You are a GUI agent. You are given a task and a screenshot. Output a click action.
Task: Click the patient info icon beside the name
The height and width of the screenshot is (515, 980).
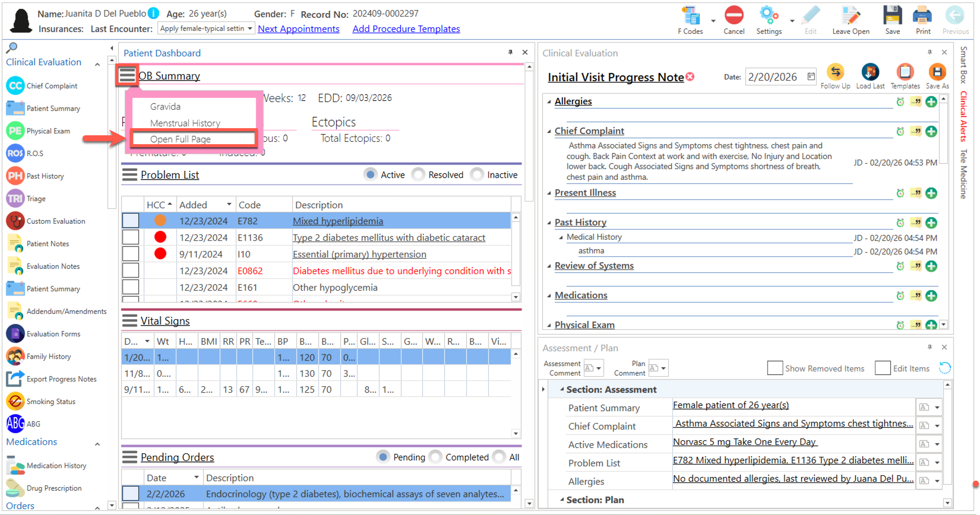pyautogui.click(x=153, y=14)
